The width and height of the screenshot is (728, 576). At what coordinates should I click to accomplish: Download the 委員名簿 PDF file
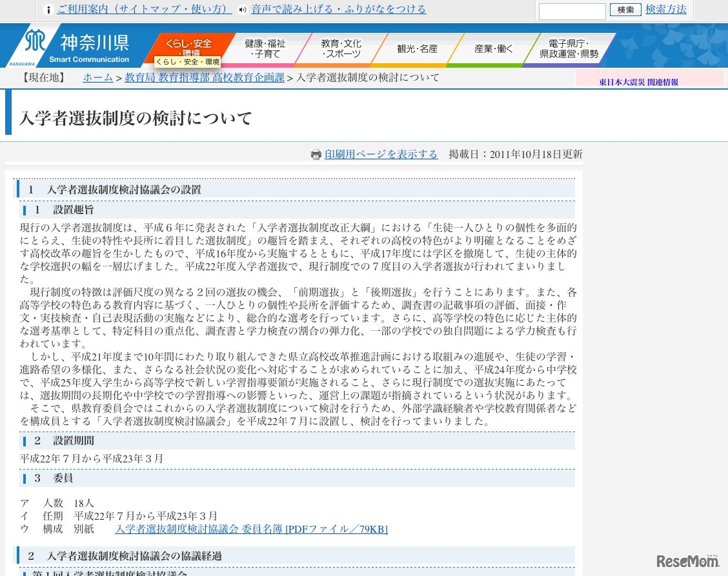(x=251, y=529)
